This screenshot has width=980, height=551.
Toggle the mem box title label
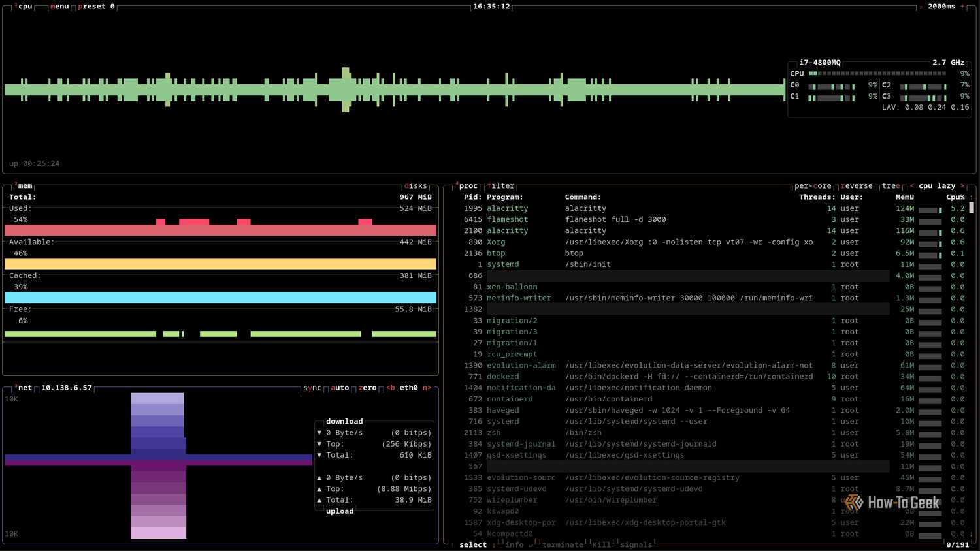click(25, 186)
